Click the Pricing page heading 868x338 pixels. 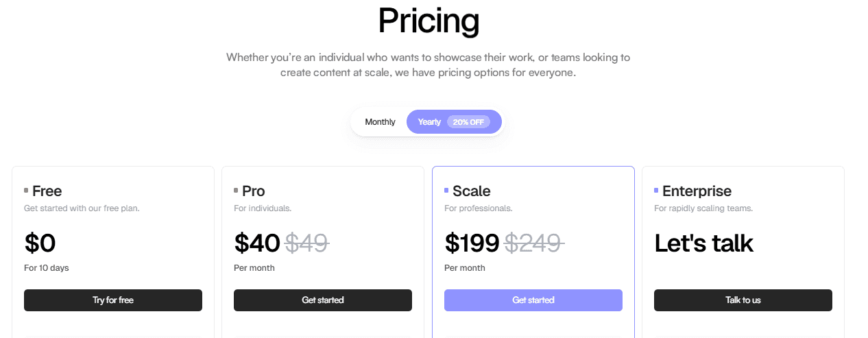(x=429, y=21)
